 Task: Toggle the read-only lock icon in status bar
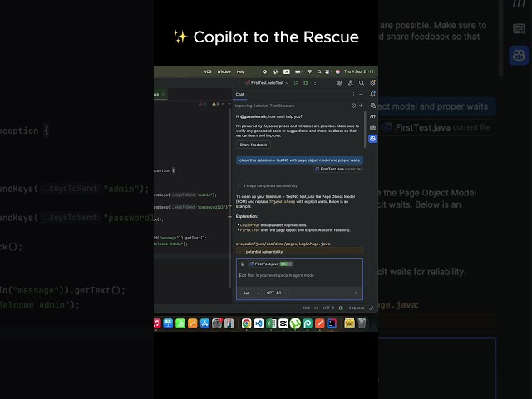tap(372, 308)
